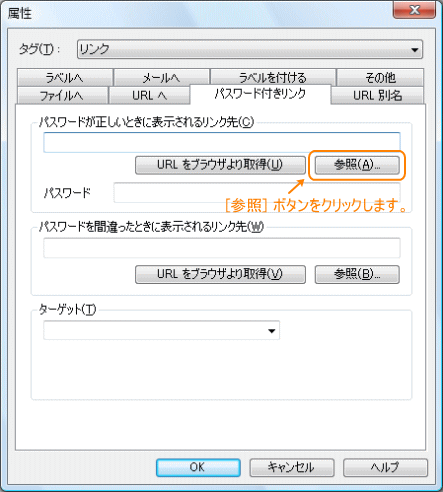Open the URL へ tab
Screen dimensions: 443x492
pyautogui.click(x=149, y=96)
